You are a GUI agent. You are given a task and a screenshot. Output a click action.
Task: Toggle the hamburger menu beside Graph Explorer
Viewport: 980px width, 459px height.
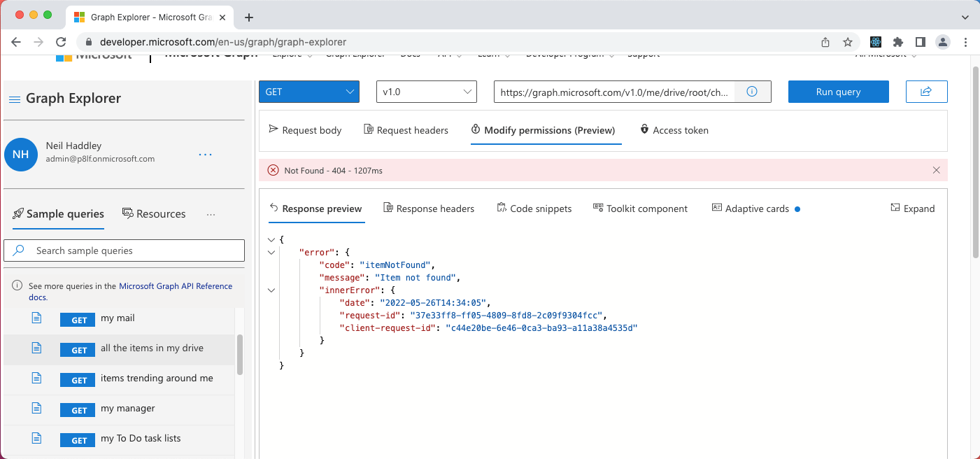(x=14, y=99)
